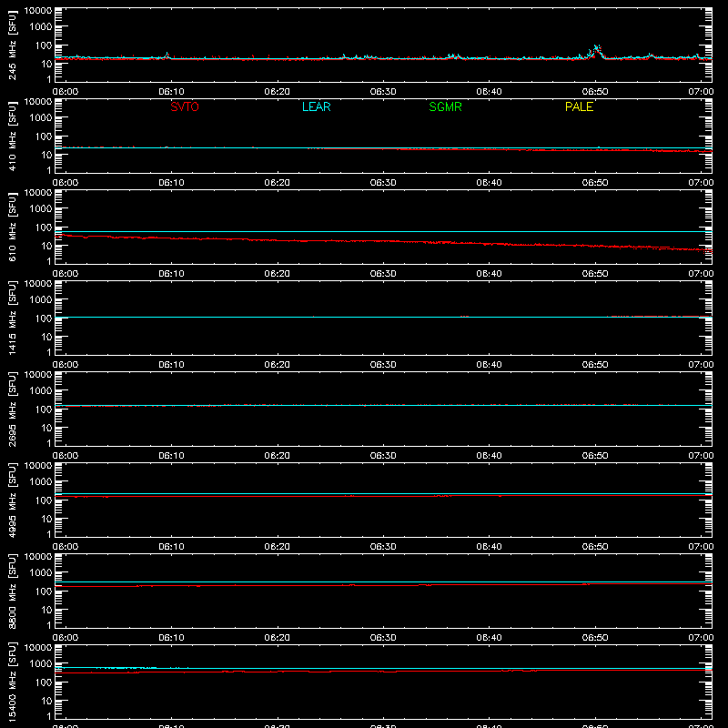The width and height of the screenshot is (728, 728).
Task: Click the 06:20 time label below the 610 MHz plot
Action: tap(278, 274)
